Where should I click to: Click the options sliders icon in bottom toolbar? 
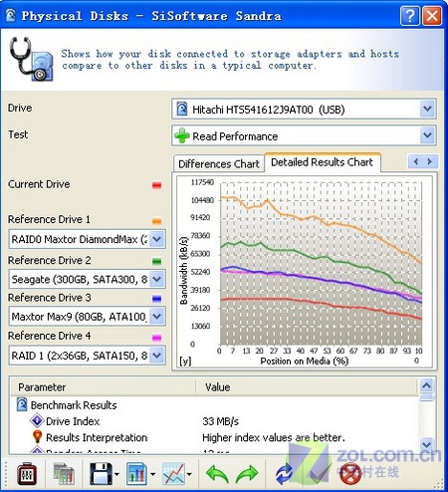point(27,474)
